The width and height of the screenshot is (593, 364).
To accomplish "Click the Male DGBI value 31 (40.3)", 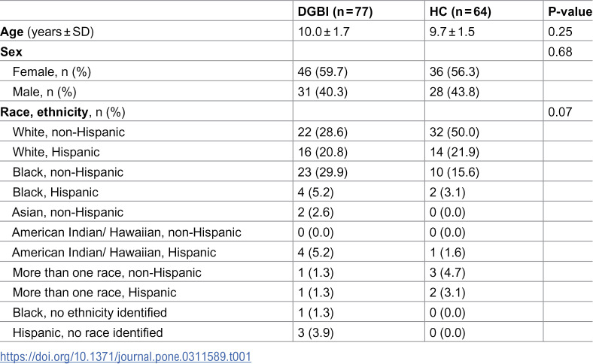I will tap(323, 92).
